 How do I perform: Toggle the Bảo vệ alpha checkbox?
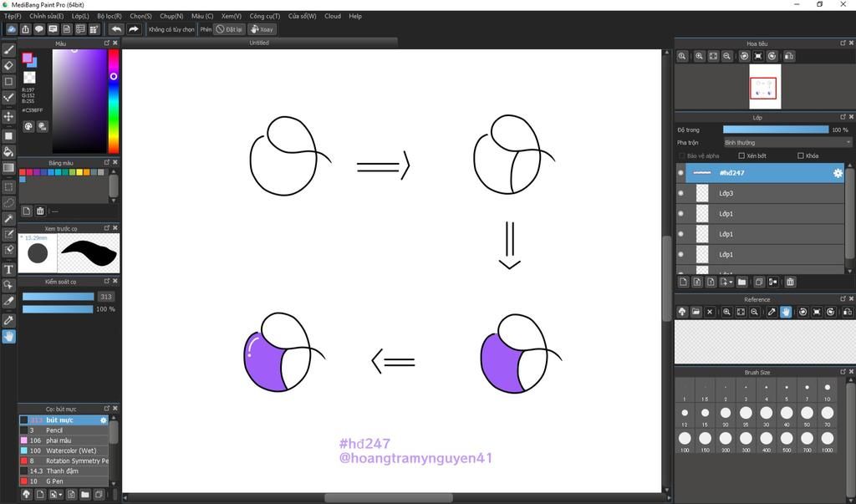681,156
